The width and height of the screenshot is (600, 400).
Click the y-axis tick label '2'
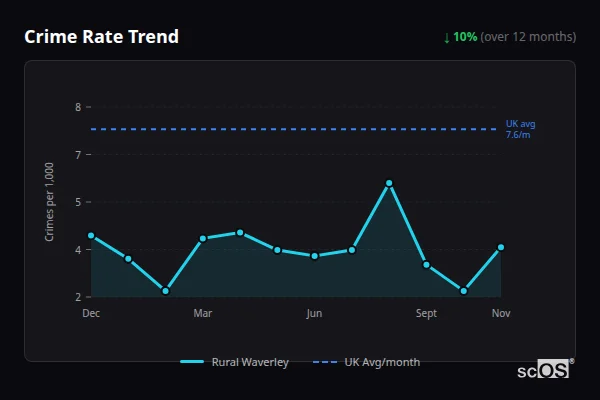(78, 297)
